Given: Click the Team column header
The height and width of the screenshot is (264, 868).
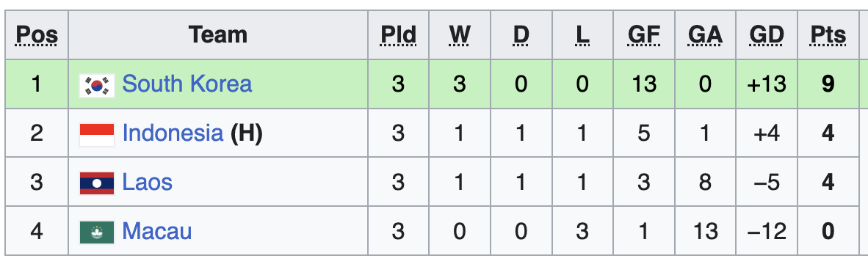Looking at the screenshot, I should [x=218, y=34].
